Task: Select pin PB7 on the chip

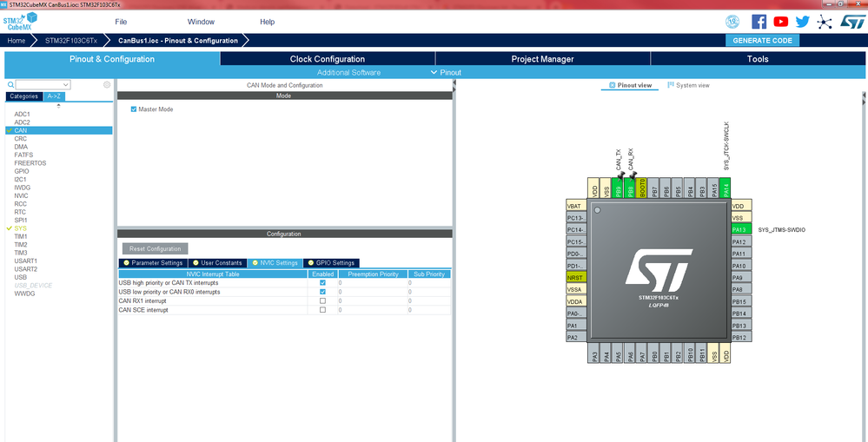Action: (x=654, y=188)
